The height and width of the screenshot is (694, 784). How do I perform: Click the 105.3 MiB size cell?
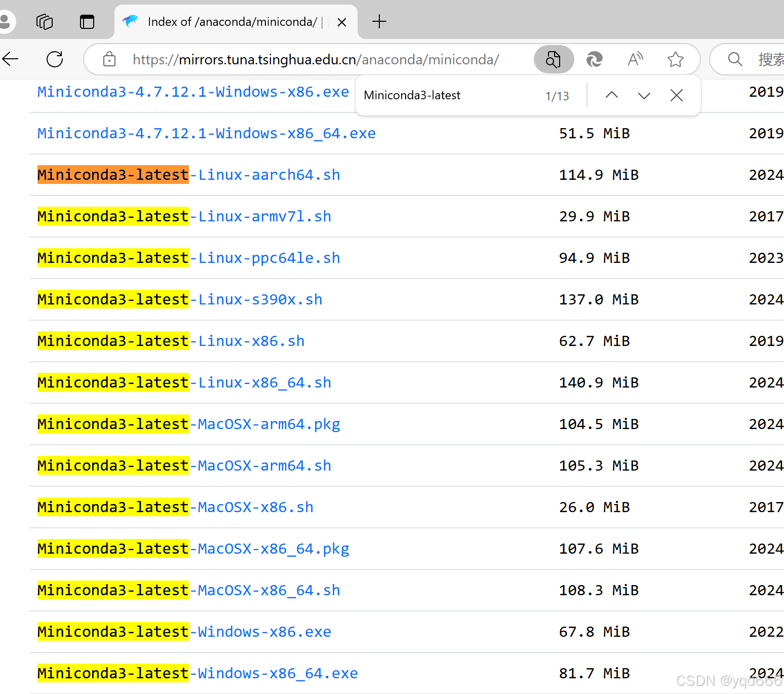pos(599,466)
